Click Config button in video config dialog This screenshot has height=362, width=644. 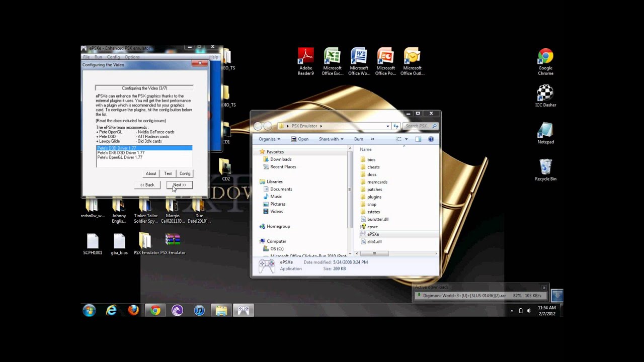[185, 173]
